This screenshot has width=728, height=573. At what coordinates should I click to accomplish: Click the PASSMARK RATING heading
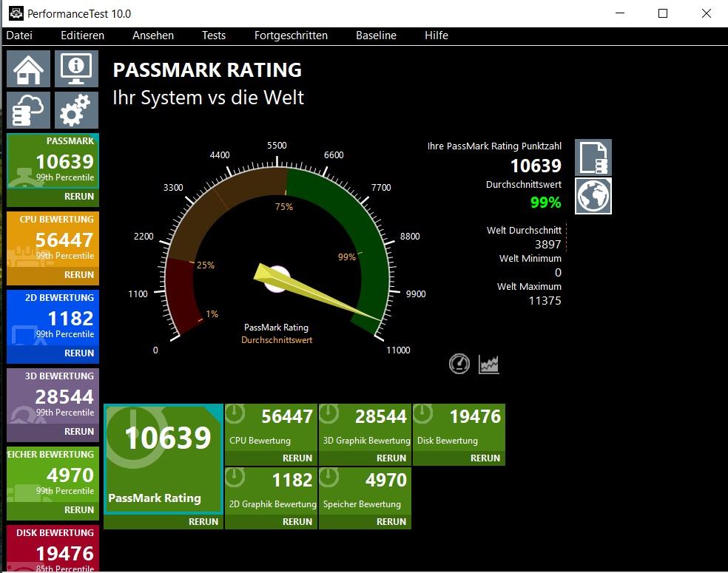tap(207, 70)
